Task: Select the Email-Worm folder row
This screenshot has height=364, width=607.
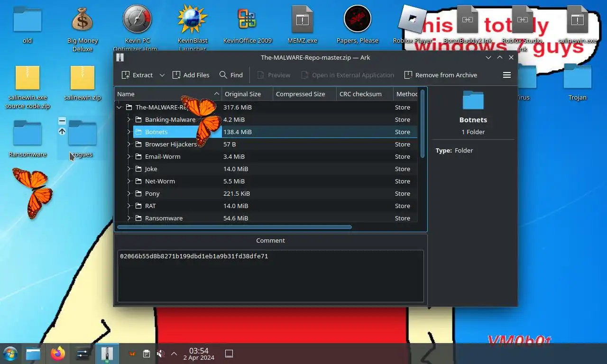Action: pos(266,156)
